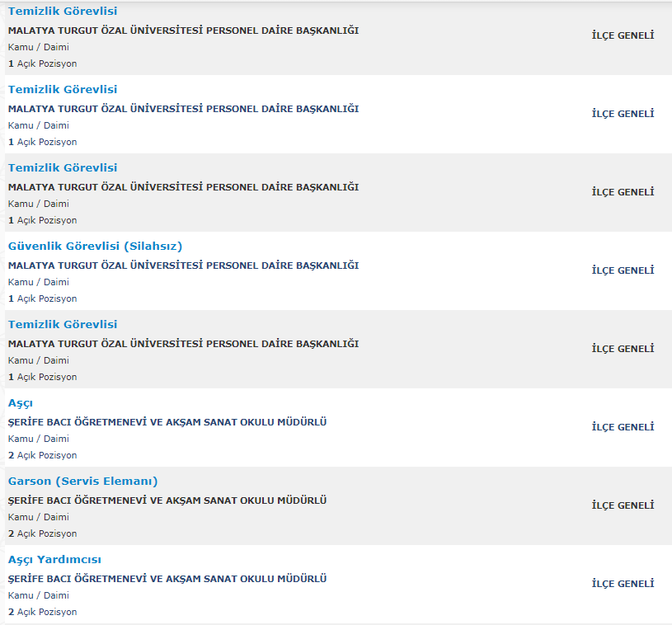Open Temizlik Görevlisi listing directly above Güvenlik Görevlisi
The image size is (672, 625).
tap(63, 167)
